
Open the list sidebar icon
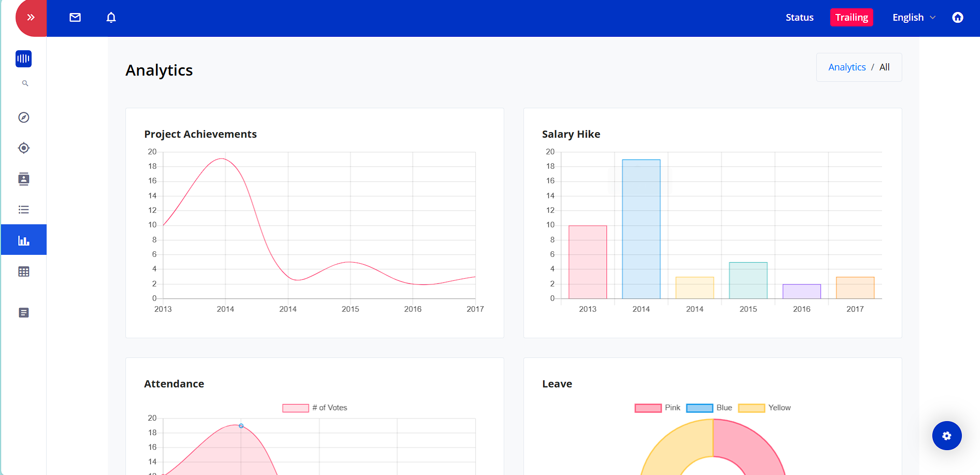pyautogui.click(x=24, y=210)
